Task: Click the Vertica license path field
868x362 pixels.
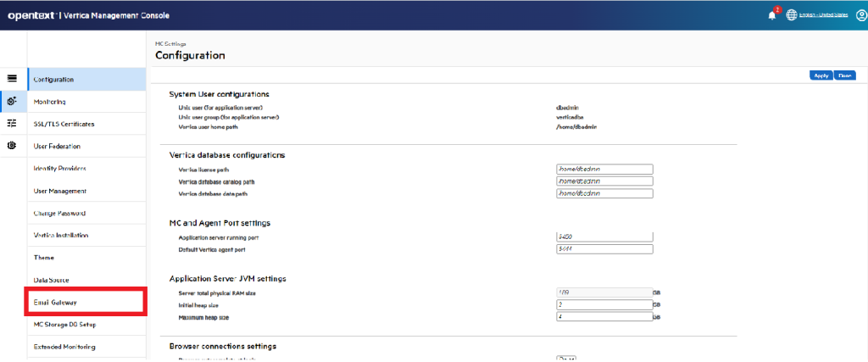Action: pyautogui.click(x=604, y=169)
